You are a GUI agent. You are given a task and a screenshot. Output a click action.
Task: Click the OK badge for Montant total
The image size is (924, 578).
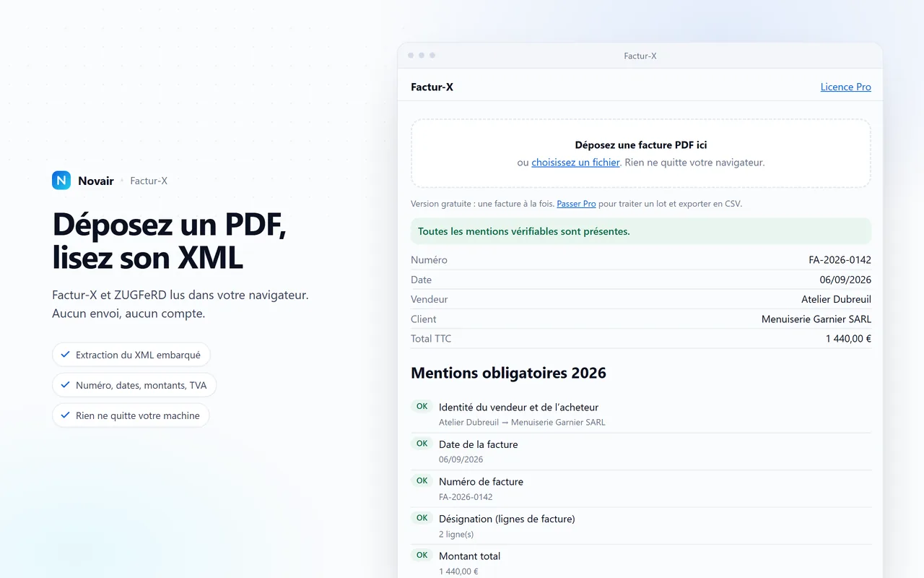pyautogui.click(x=422, y=555)
